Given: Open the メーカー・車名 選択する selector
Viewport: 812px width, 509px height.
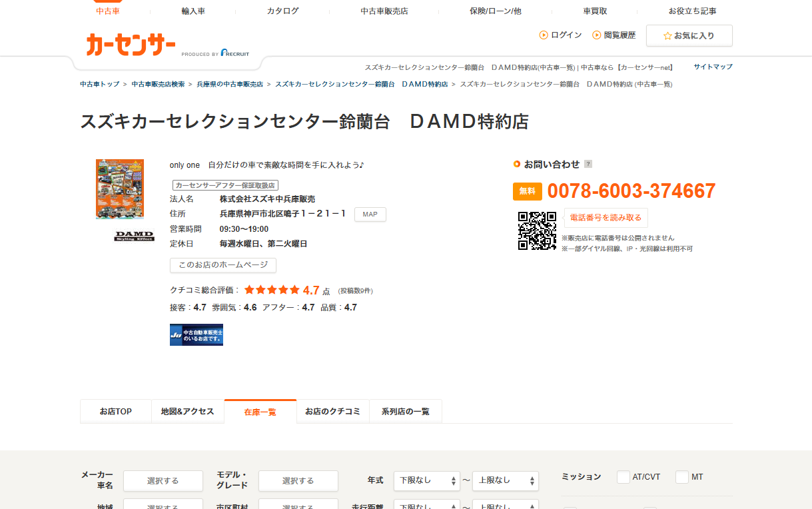Looking at the screenshot, I should tap(163, 480).
